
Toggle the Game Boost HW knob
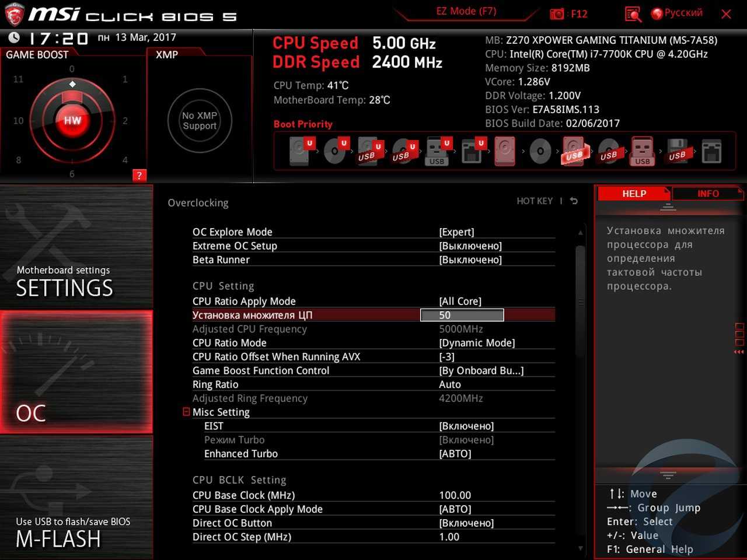click(72, 121)
